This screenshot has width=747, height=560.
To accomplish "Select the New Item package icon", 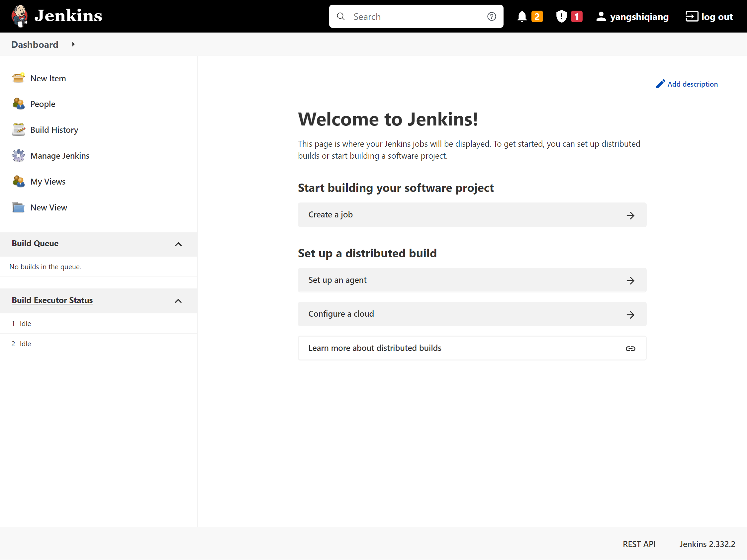I will (19, 78).
